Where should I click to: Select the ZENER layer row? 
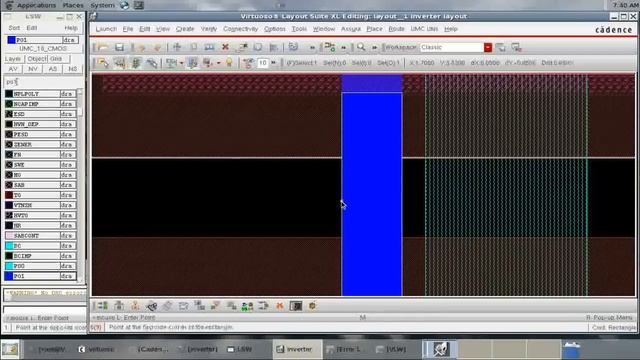(x=40, y=144)
